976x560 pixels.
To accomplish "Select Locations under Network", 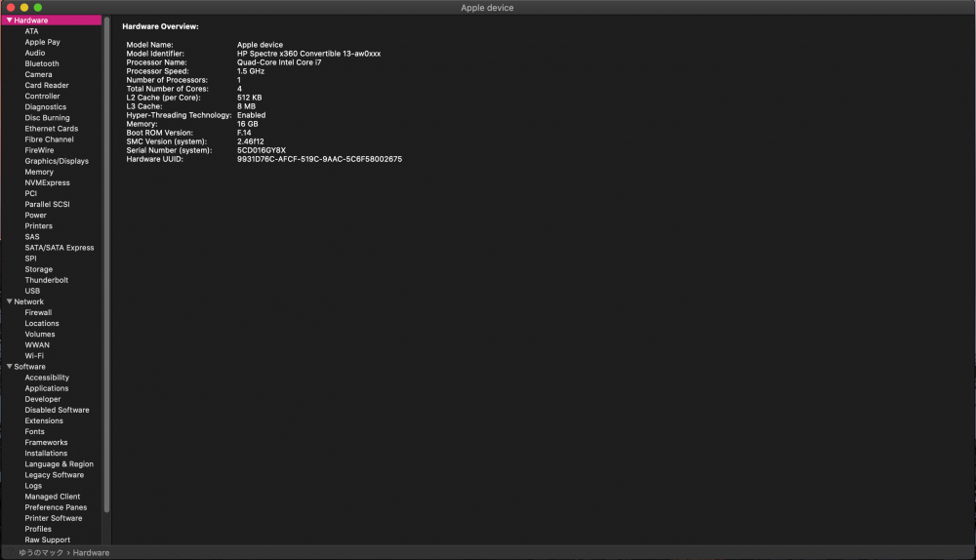I will (x=42, y=324).
